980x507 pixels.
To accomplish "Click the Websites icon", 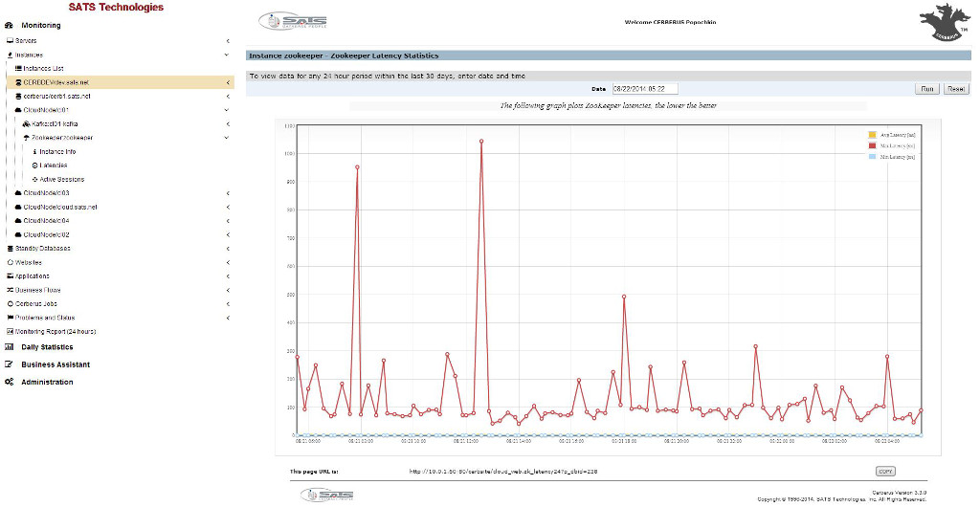I will [x=10, y=262].
